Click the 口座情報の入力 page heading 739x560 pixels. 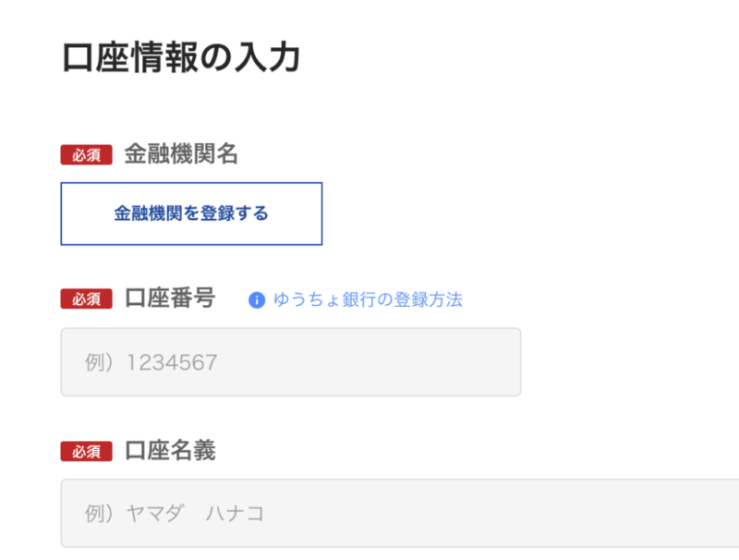(x=181, y=57)
